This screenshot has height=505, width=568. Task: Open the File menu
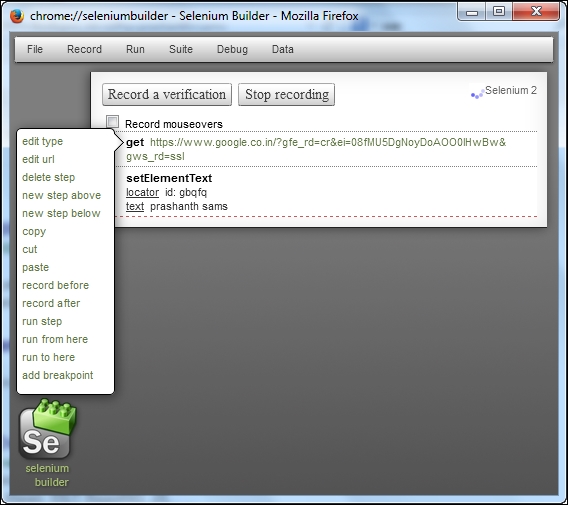[x=35, y=49]
